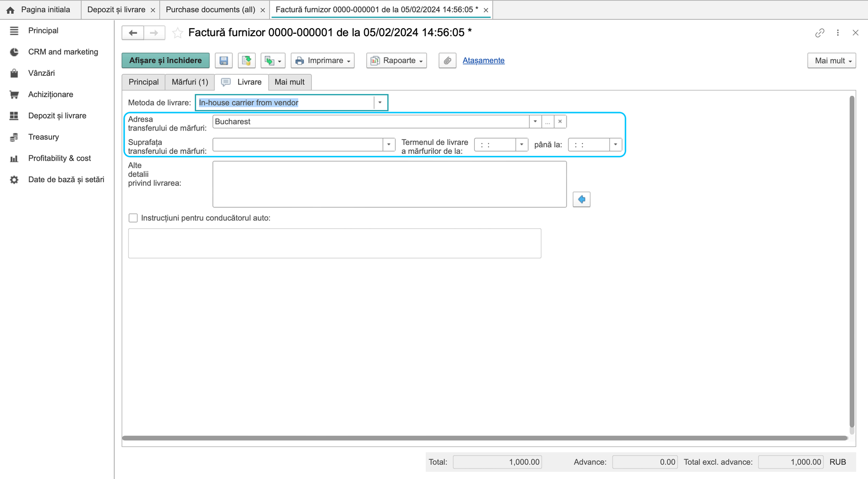This screenshot has height=479, width=868.
Task: Open Date de bază și setări settings
Action: tap(66, 180)
